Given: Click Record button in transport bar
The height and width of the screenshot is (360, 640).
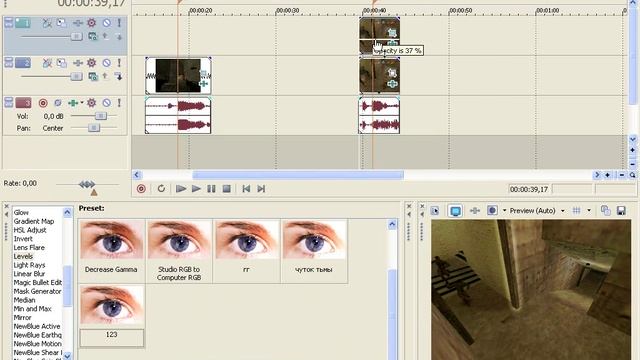Looking at the screenshot, I should [141, 189].
